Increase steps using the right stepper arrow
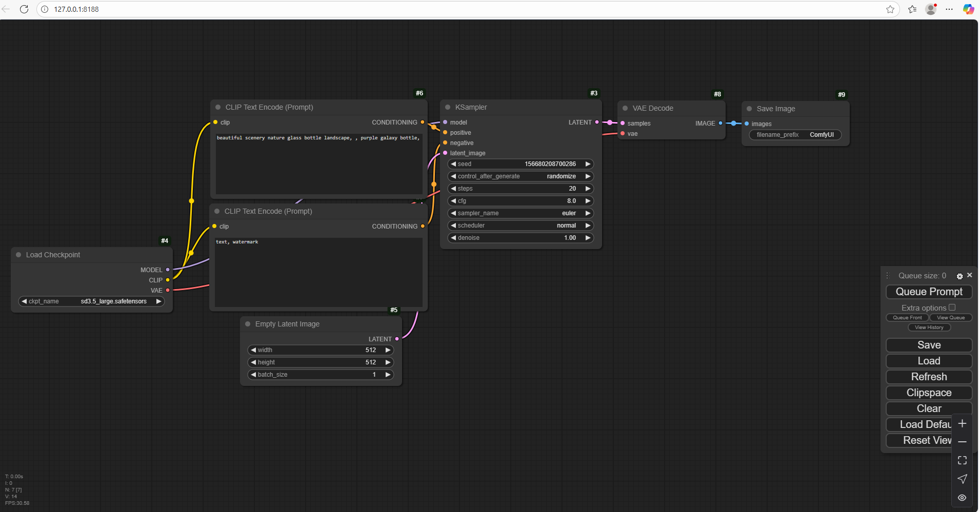Screen dimensions: 980x512 (x=588, y=189)
